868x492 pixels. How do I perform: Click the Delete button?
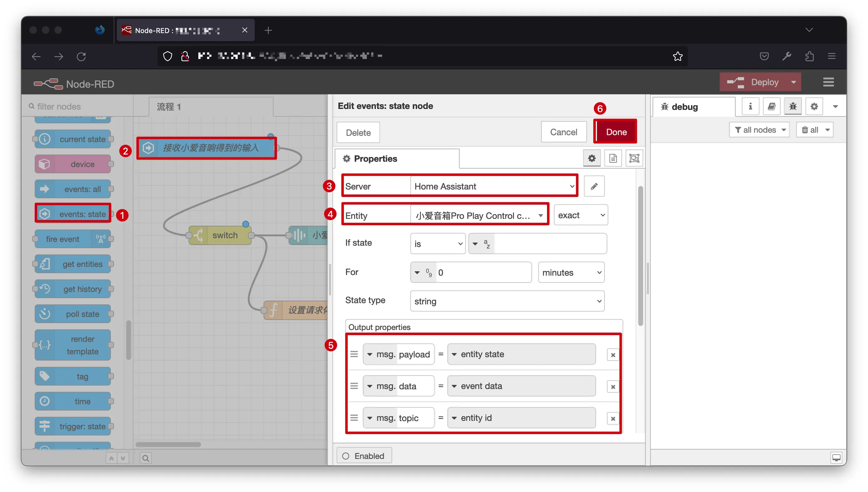(x=358, y=132)
